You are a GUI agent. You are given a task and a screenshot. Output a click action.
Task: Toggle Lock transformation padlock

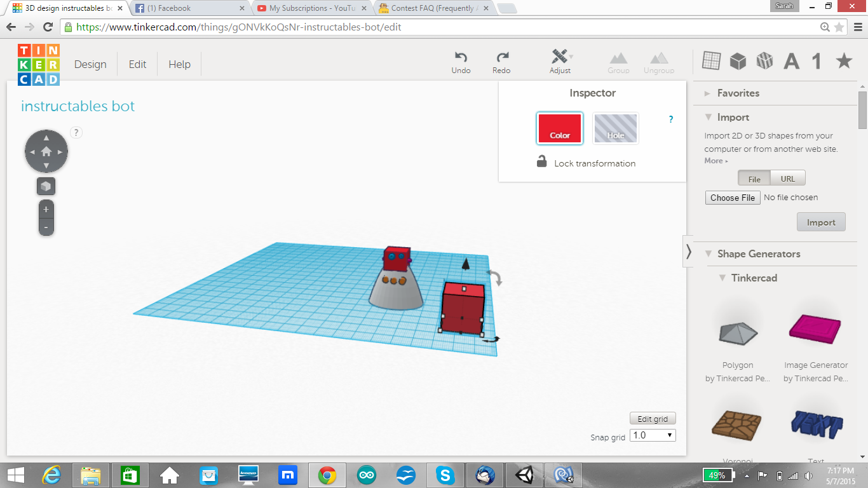[542, 161]
